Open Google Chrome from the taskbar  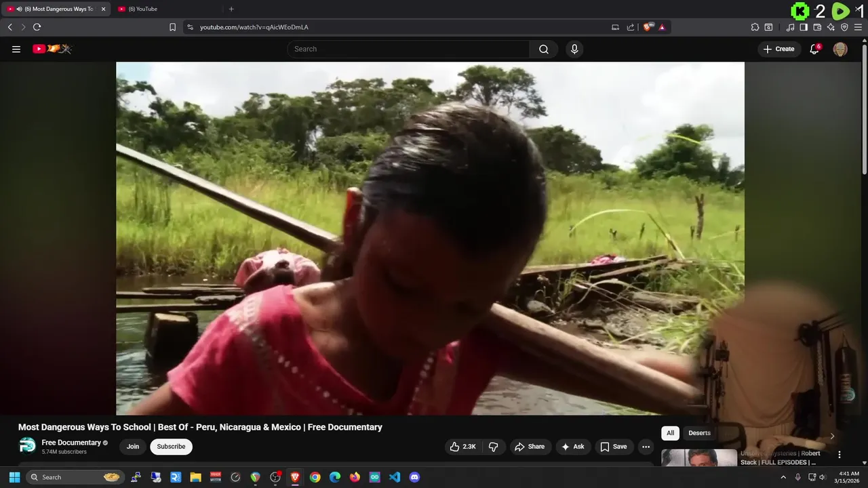tap(315, 477)
